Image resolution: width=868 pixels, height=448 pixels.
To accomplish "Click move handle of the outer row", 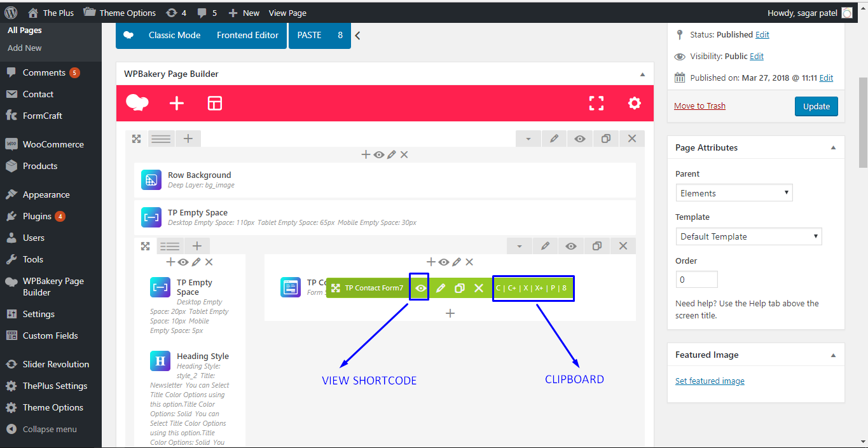I will tap(136, 139).
